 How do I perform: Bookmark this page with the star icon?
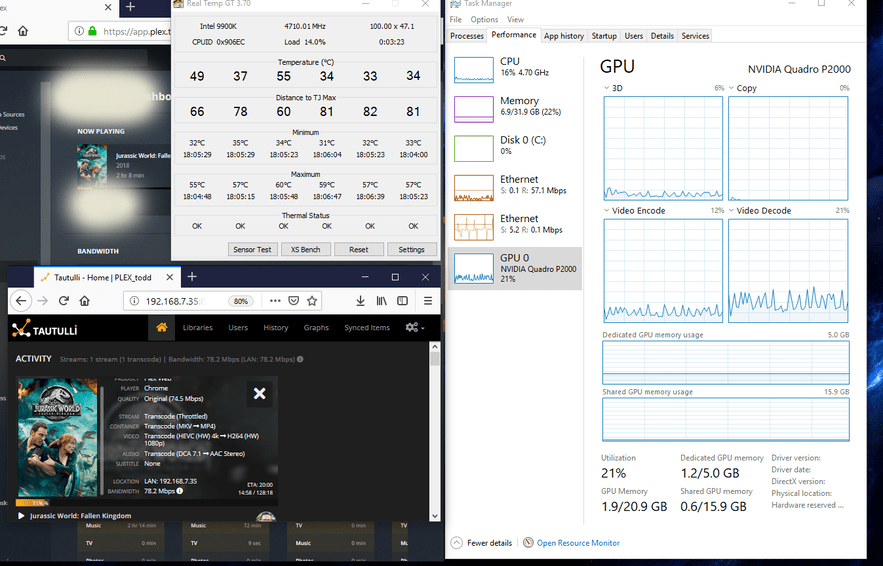pos(312,301)
